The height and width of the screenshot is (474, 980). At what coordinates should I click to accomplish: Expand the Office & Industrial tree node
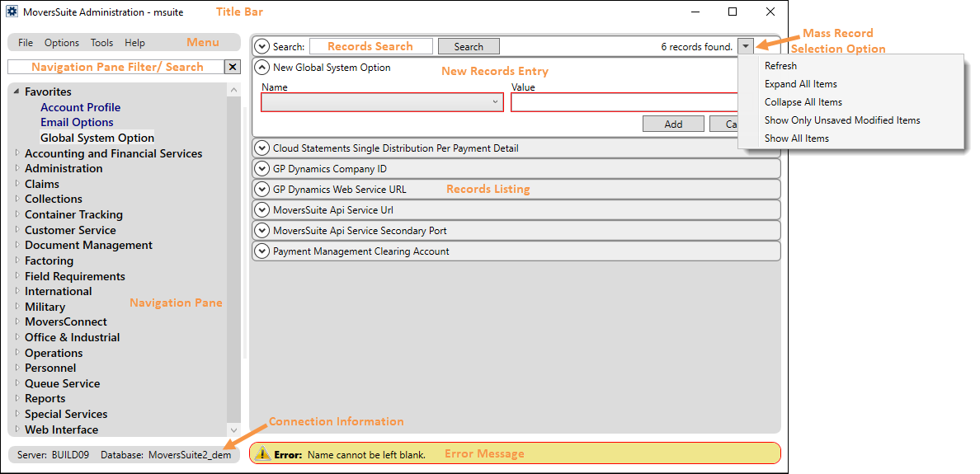(x=17, y=337)
